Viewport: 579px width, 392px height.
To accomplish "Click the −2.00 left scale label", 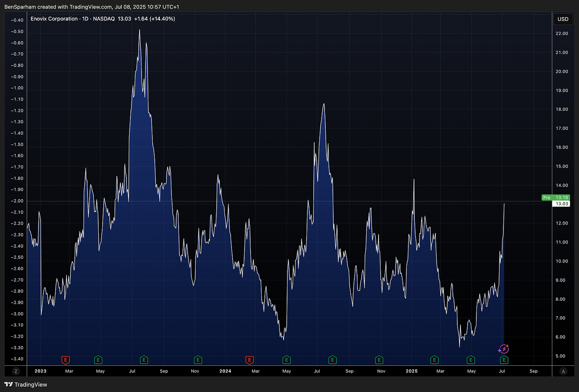I will pos(17,201).
